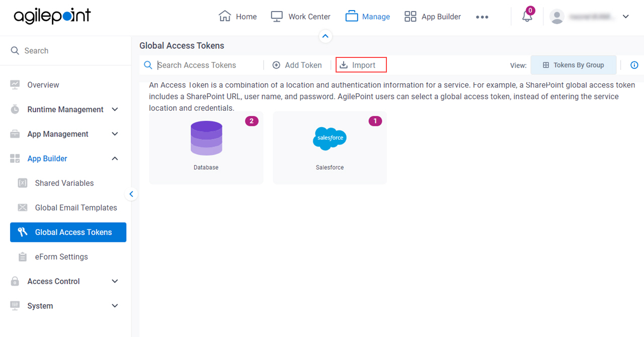Click the System sidebar icon

pyautogui.click(x=15, y=306)
